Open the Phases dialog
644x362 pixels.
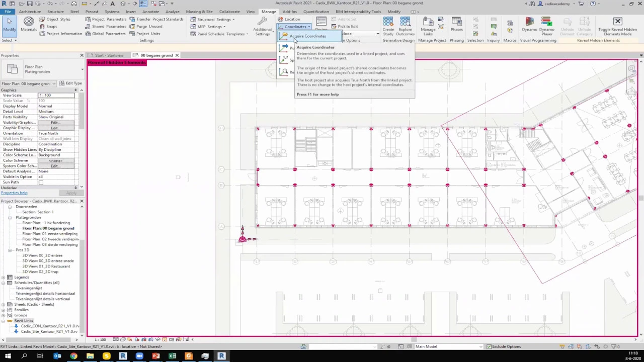[x=456, y=24]
